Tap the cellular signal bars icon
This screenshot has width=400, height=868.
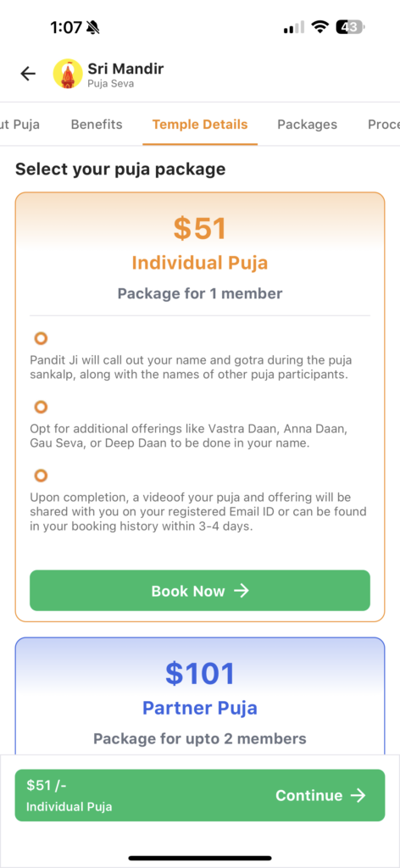pyautogui.click(x=294, y=27)
